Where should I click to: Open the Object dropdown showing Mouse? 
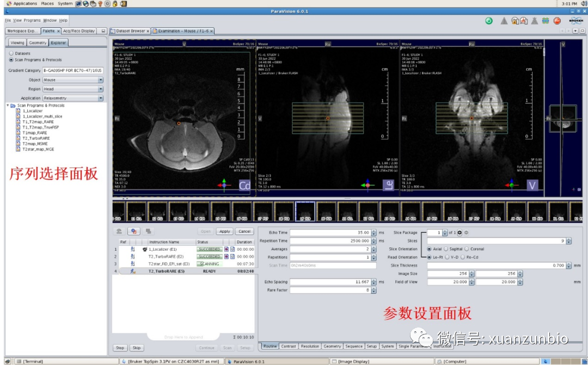[x=73, y=80]
